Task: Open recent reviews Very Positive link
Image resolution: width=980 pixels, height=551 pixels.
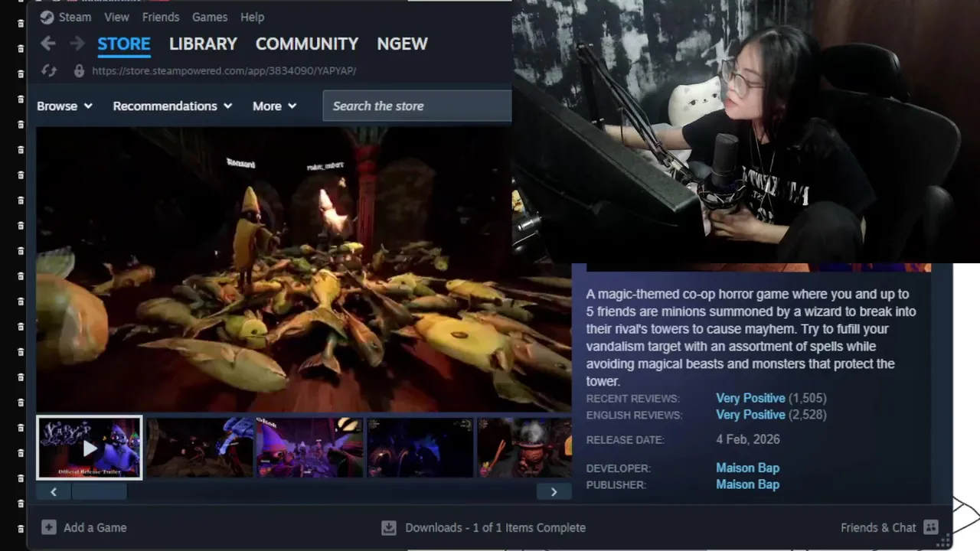Action: pyautogui.click(x=750, y=398)
